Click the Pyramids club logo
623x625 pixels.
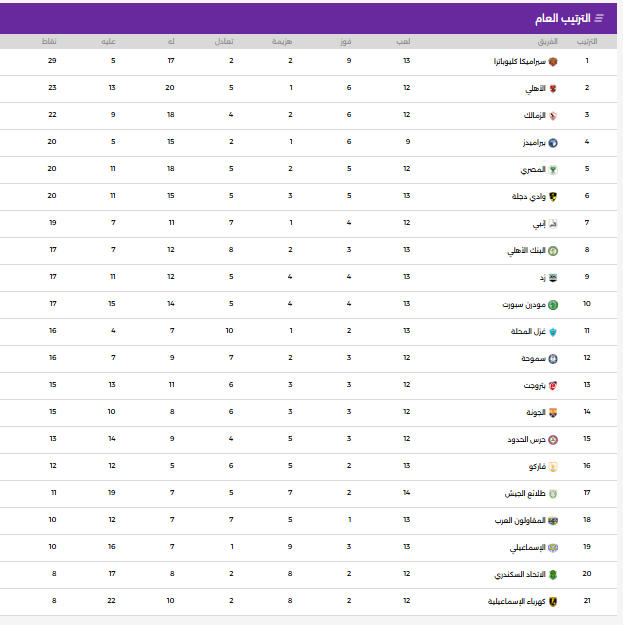click(x=553, y=143)
